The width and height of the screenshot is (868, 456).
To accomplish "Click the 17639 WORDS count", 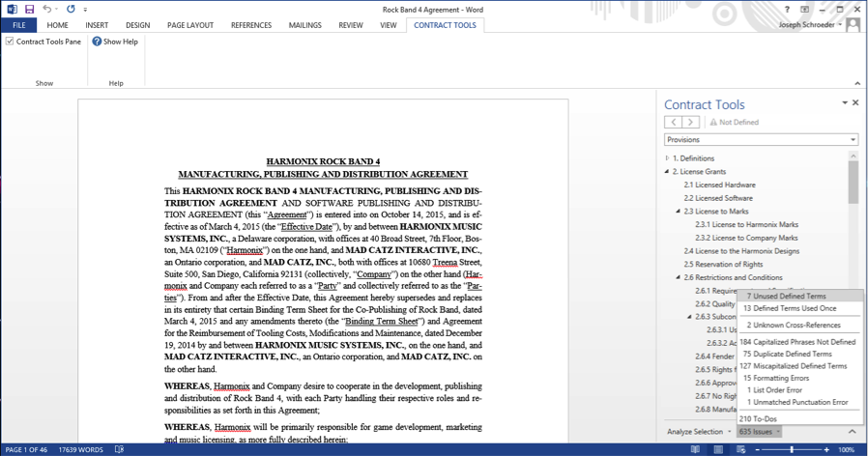I will coord(81,450).
